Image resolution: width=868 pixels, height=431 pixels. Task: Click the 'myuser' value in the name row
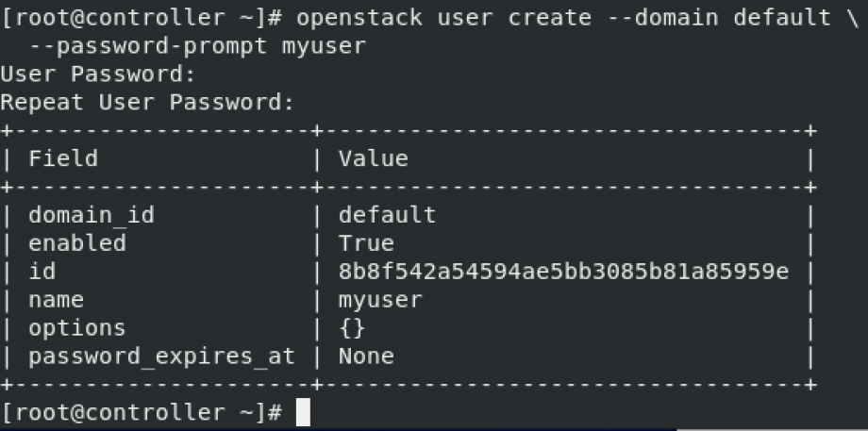click(380, 301)
